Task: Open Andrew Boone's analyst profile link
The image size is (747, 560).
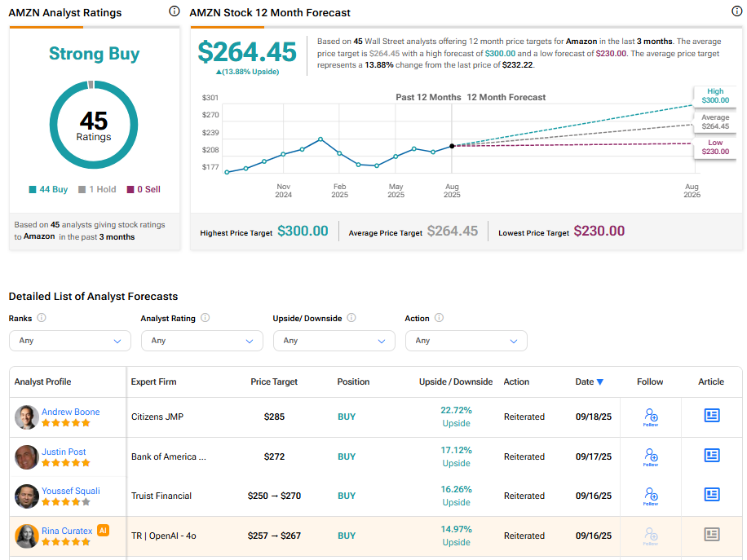Action: tap(70, 412)
